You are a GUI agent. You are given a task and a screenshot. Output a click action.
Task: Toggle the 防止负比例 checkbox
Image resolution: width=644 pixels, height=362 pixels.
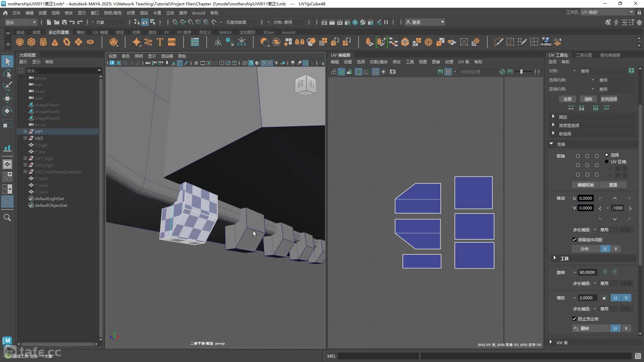tap(575, 319)
